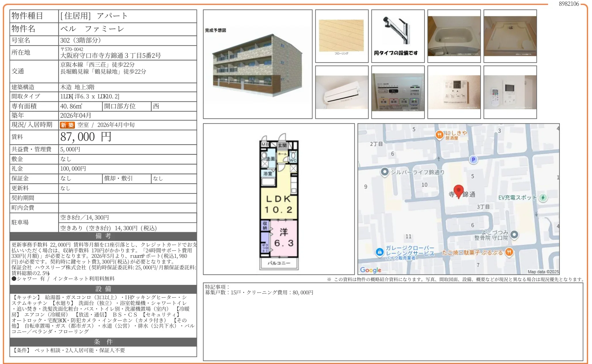Screen dimensions: 592x364
Task: Click the よこづつみ整骨院 map marker
Action: coord(514,235)
